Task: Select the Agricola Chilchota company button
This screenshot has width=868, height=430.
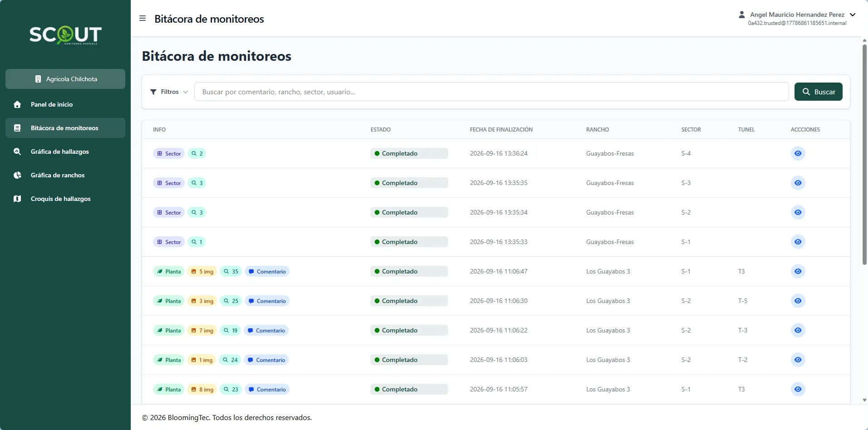Action: (x=65, y=79)
